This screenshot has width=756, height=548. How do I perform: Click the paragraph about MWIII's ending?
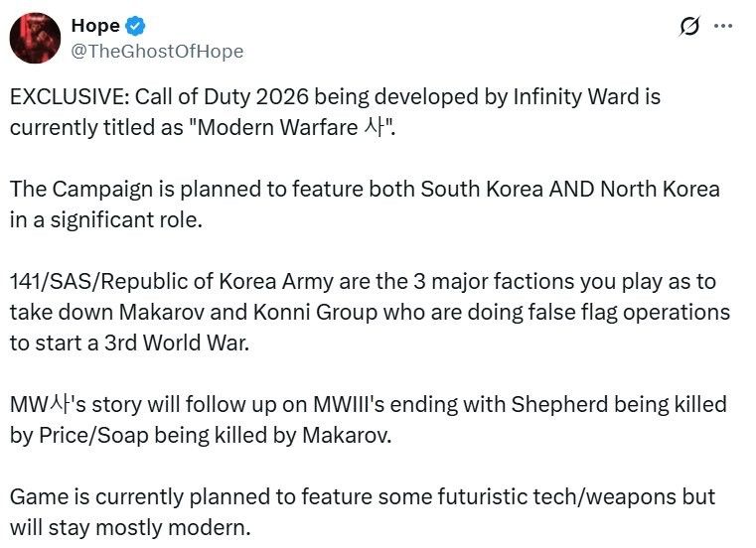click(x=369, y=419)
